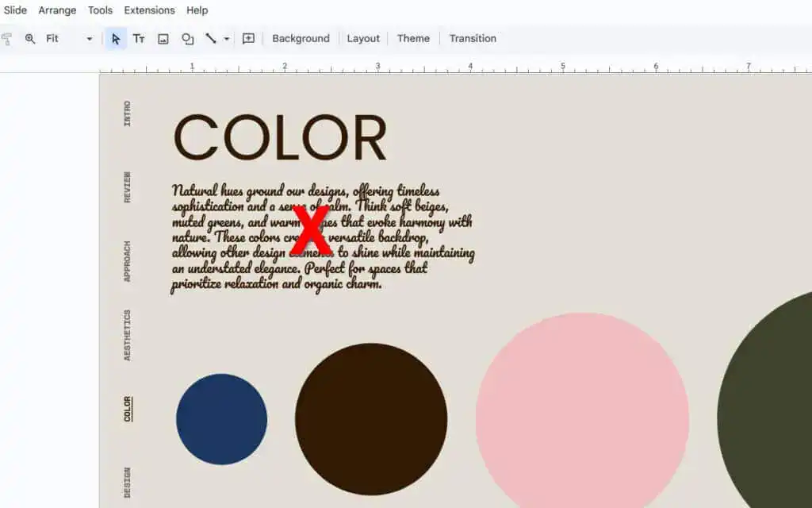Click the Theme button
812x508 pixels.
click(413, 38)
